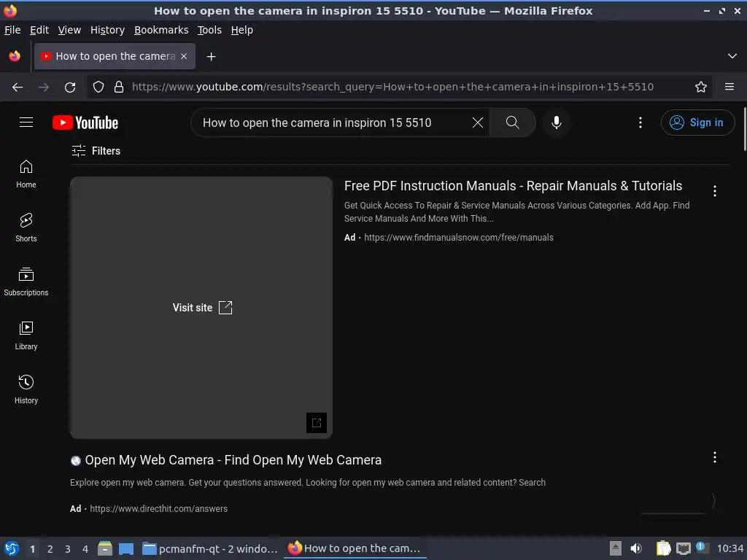Screen dimensions: 747x560
Task: Open directhit.com ad URL
Action: coord(158,508)
